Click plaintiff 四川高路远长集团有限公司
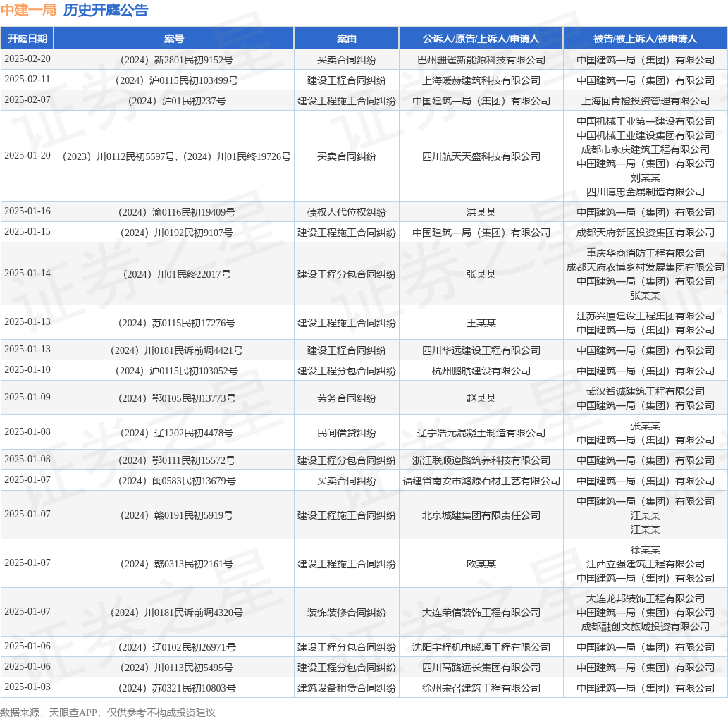728x719 pixels. (x=481, y=667)
